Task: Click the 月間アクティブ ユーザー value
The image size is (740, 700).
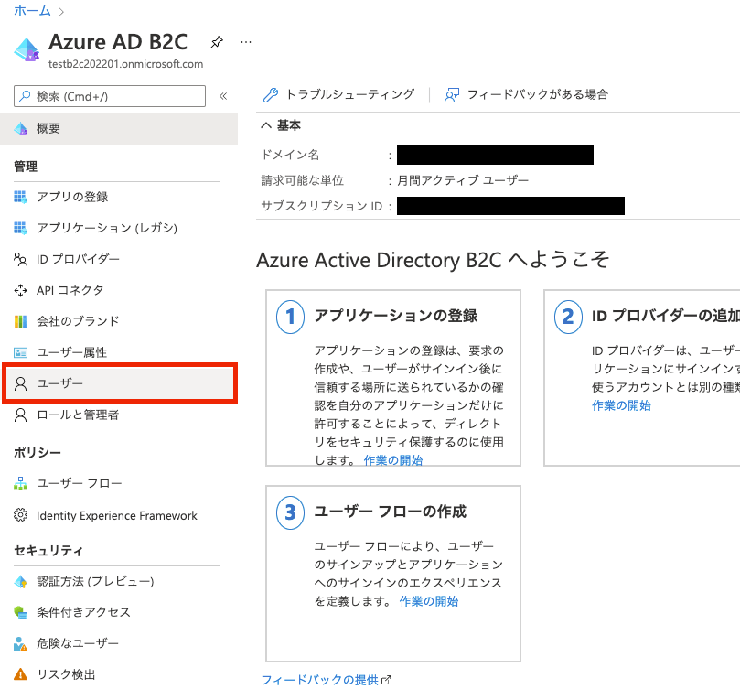Action: pos(463,180)
